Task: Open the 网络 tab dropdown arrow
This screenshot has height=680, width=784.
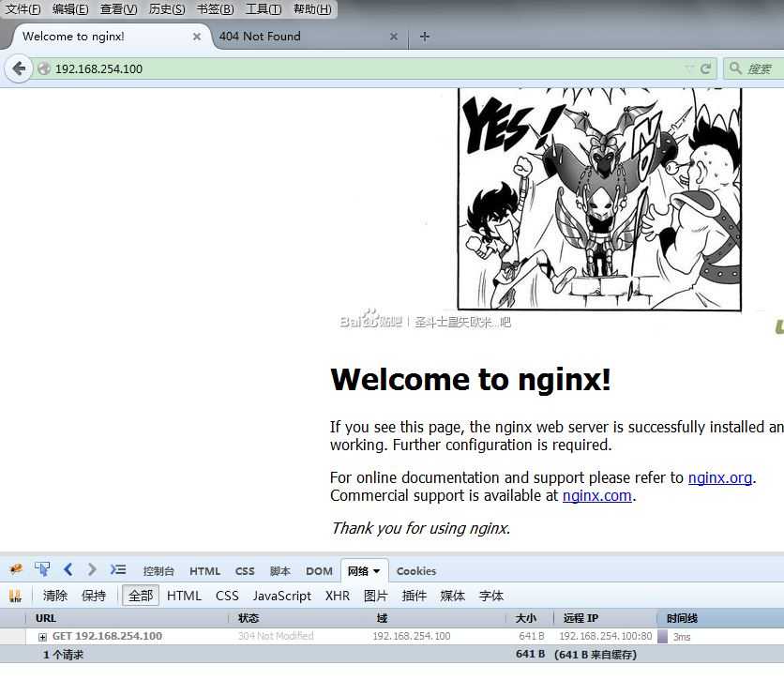Action: 376,571
